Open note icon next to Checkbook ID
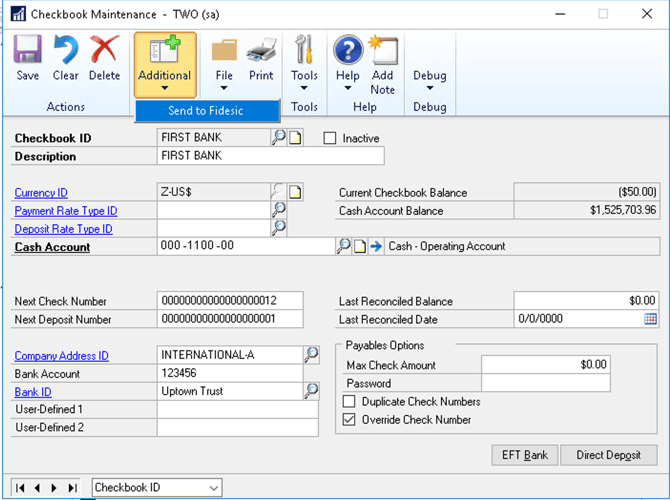This screenshot has height=500, width=670. (x=295, y=138)
